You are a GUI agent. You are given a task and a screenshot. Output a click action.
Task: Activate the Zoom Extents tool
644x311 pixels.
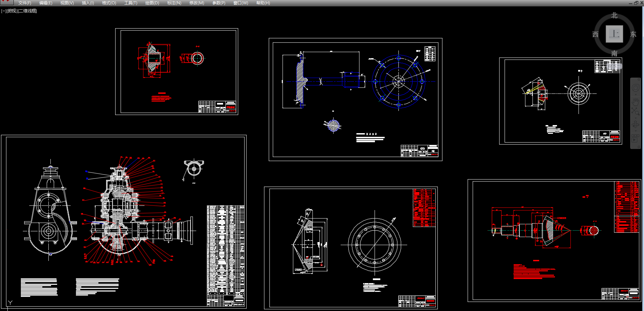coord(635,112)
